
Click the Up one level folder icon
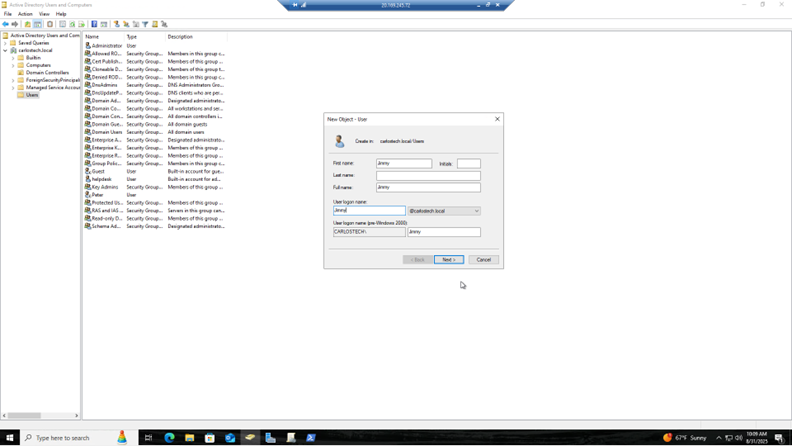pyautogui.click(x=28, y=24)
